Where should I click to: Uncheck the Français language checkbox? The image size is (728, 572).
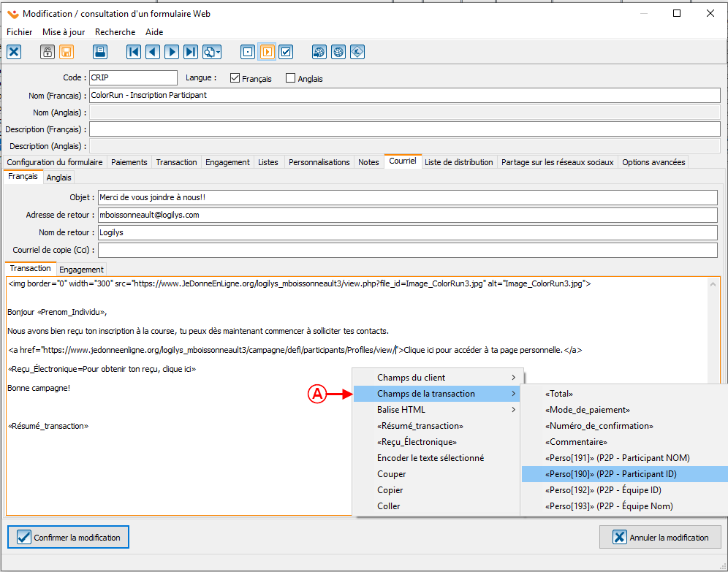click(x=235, y=78)
